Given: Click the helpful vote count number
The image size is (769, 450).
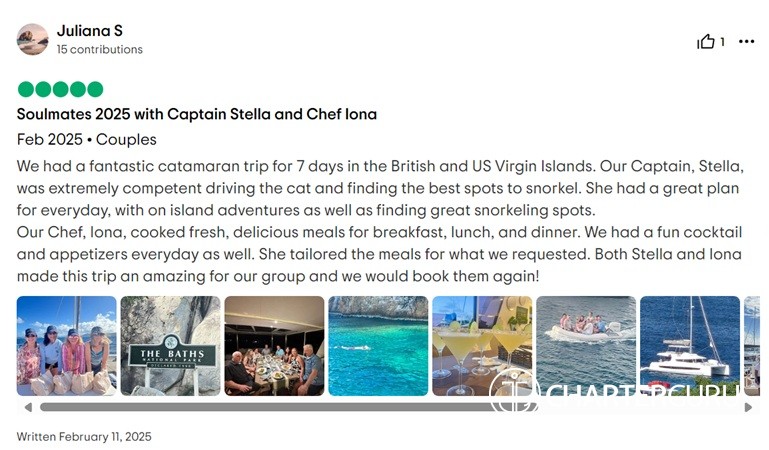Looking at the screenshot, I should (x=722, y=42).
